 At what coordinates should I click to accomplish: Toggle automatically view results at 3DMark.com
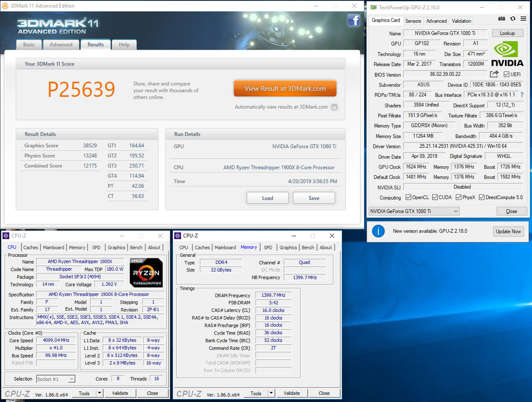click(x=335, y=107)
